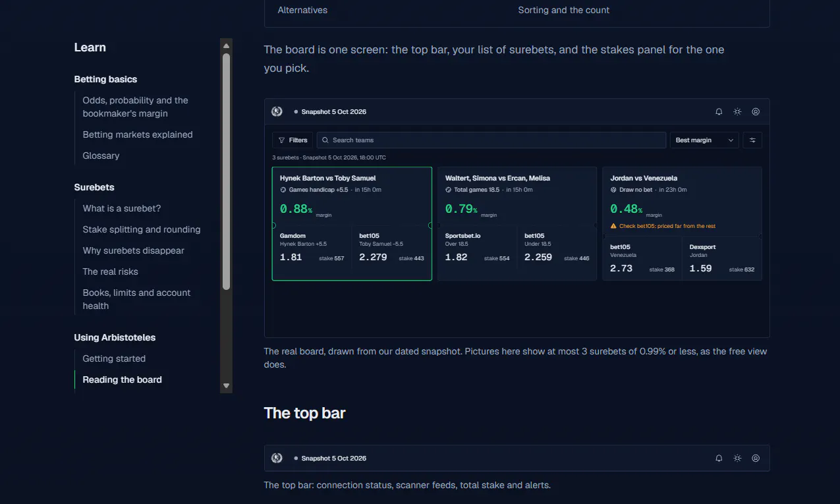
Task: Click the Arbistoteles logo in the board screenshot
Action: pyautogui.click(x=277, y=111)
